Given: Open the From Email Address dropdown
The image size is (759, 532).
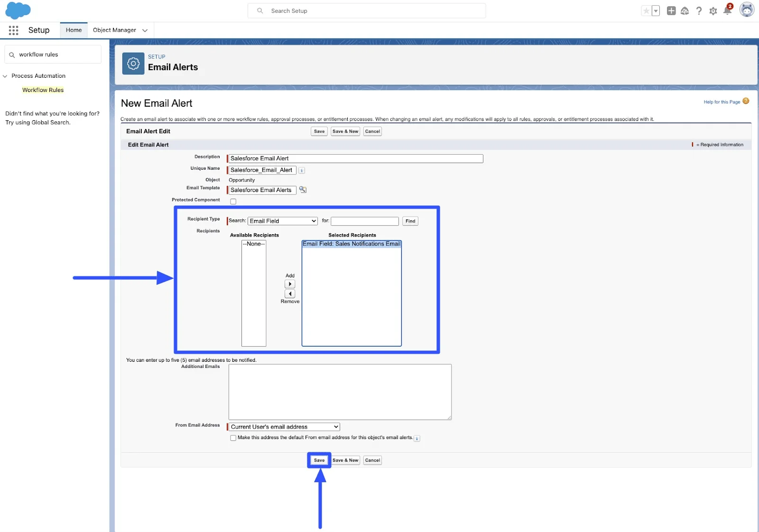Looking at the screenshot, I should coord(285,427).
